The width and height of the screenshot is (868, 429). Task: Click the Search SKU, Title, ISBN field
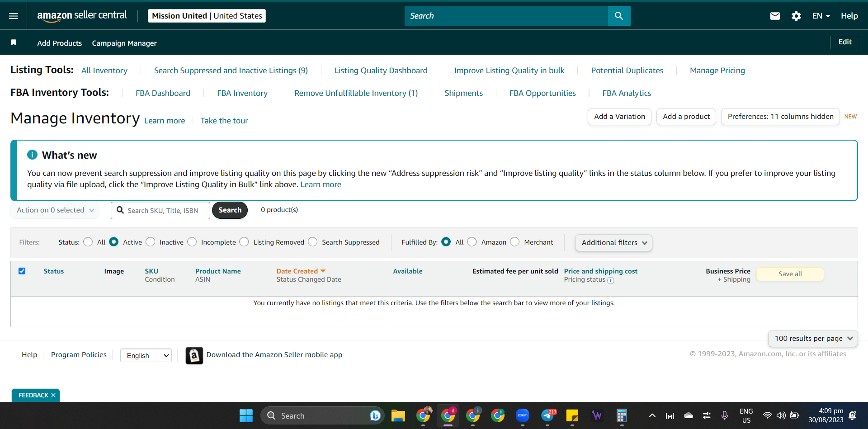(160, 210)
